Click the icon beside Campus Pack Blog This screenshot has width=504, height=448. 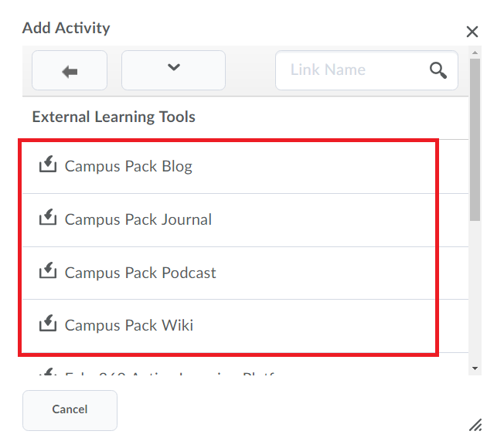48,164
